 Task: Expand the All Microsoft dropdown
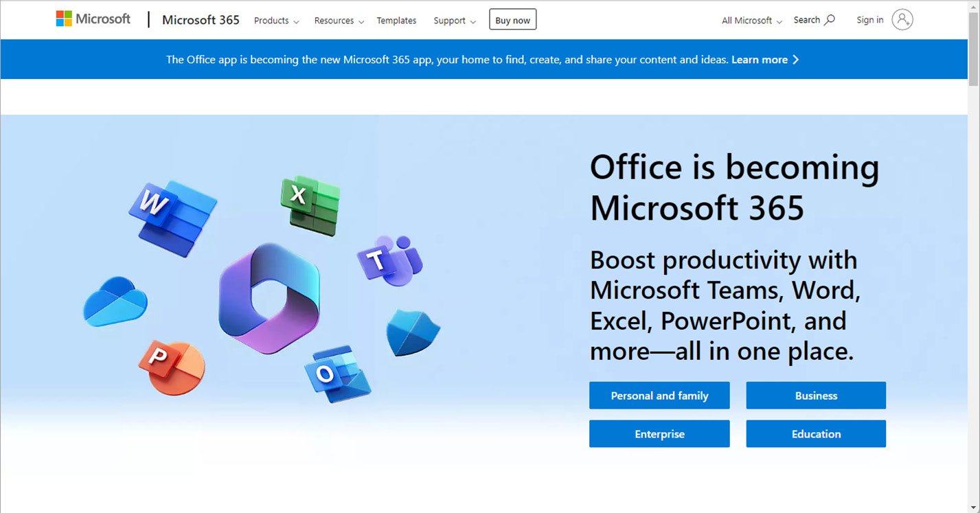[x=752, y=21]
